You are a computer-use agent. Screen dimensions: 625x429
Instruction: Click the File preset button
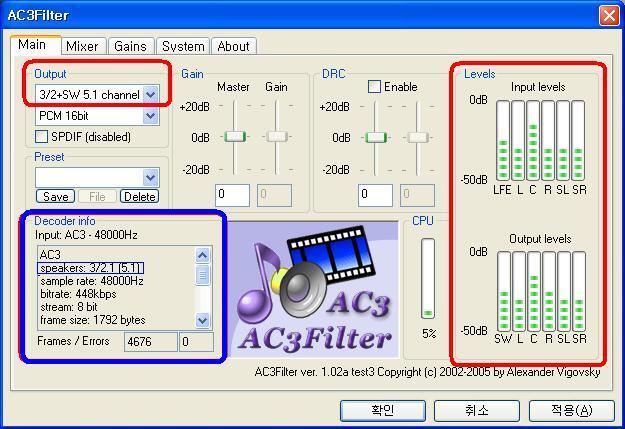tap(97, 197)
